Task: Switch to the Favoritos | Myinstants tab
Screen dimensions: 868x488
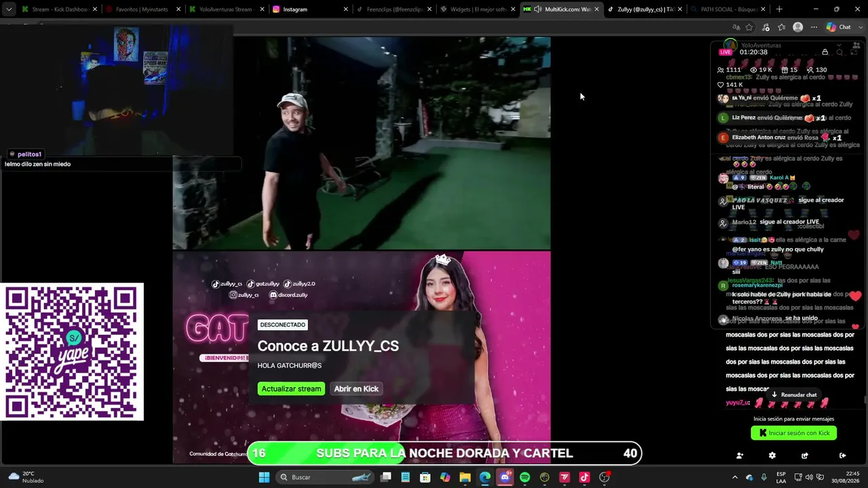Action: (x=142, y=9)
